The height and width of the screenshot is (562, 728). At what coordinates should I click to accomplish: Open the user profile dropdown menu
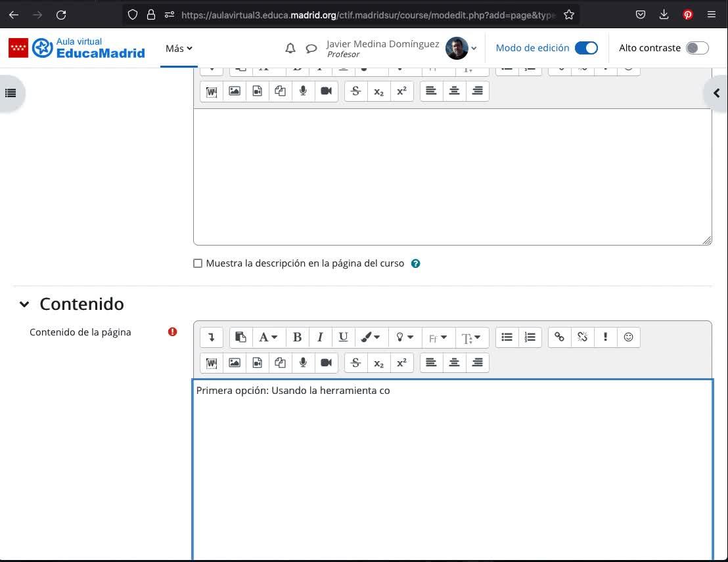(x=462, y=49)
